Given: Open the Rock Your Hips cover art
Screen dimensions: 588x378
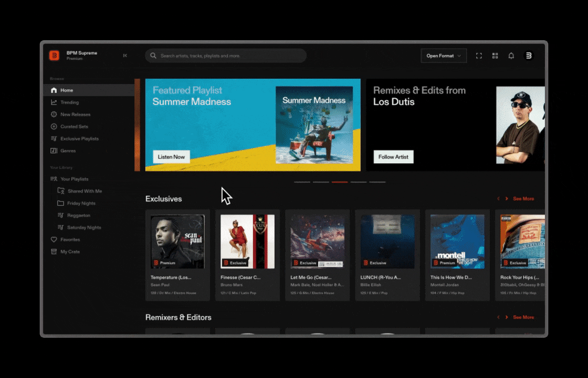Looking at the screenshot, I should point(522,241).
